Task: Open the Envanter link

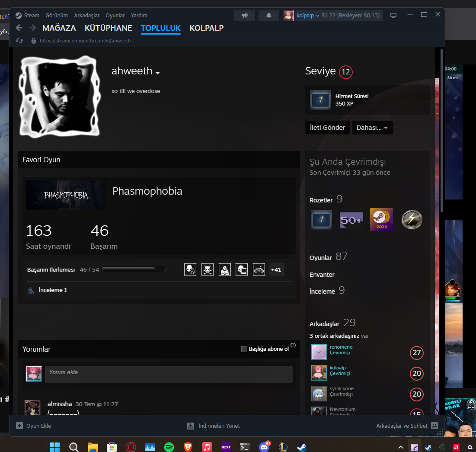Action: pos(322,275)
